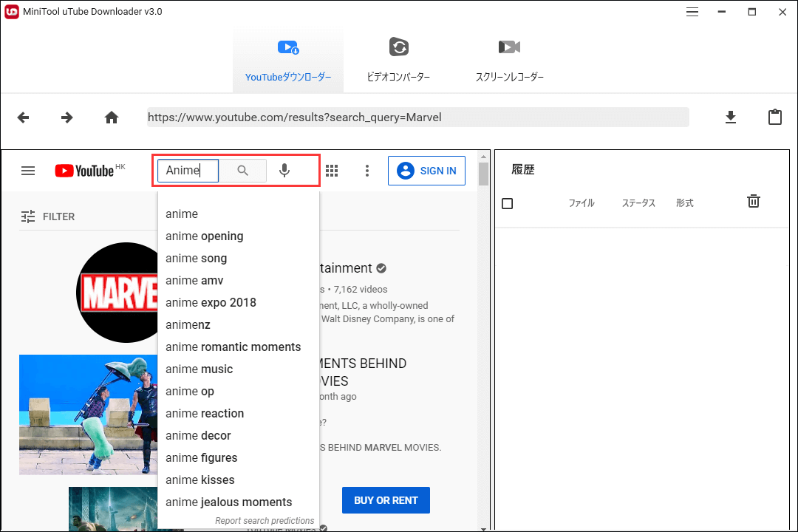Open the MiniTool hamburger menu in the title bar
This screenshot has width=798, height=532.
pyautogui.click(x=692, y=12)
